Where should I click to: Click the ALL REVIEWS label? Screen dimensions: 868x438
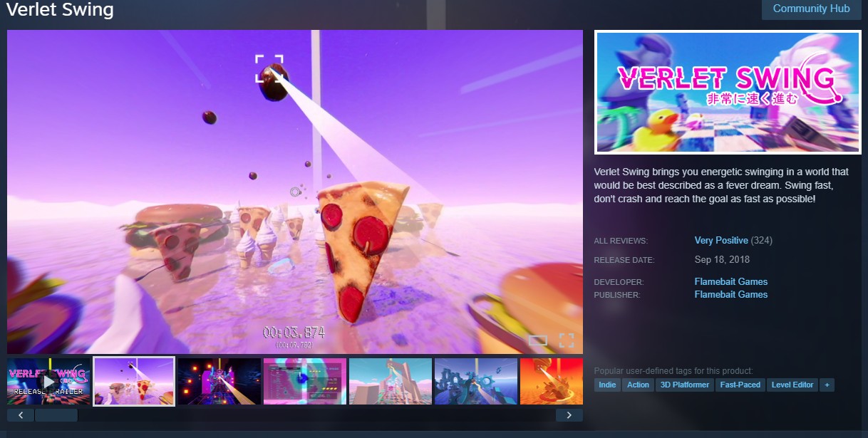point(621,241)
